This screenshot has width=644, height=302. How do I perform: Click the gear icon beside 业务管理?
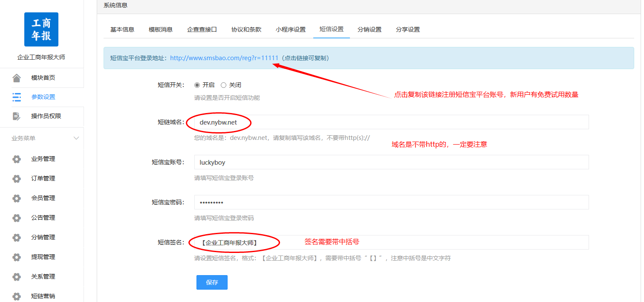tap(17, 159)
